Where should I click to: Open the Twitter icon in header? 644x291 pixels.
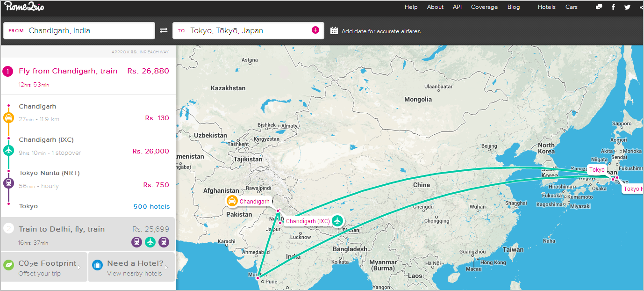pyautogui.click(x=627, y=7)
